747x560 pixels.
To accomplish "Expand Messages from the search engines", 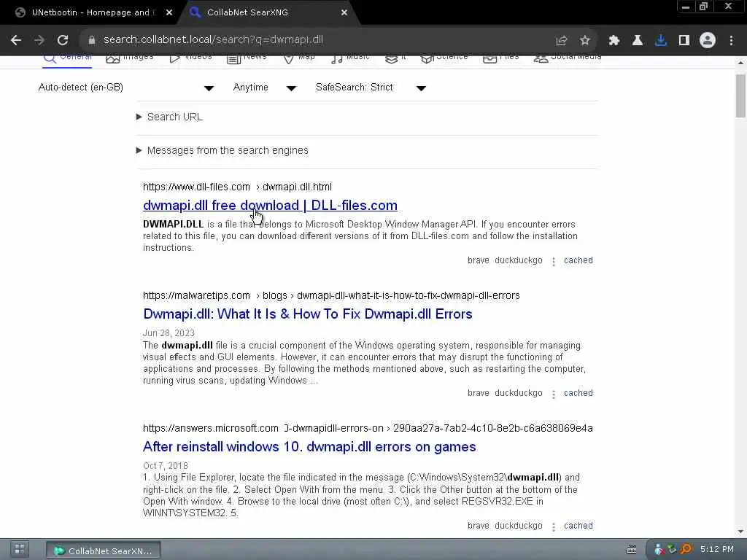I will 222,150.
